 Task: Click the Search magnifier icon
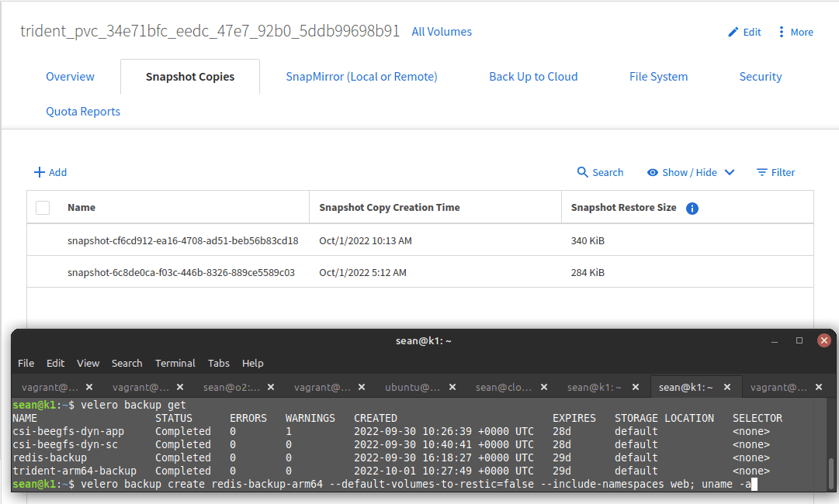tap(582, 172)
